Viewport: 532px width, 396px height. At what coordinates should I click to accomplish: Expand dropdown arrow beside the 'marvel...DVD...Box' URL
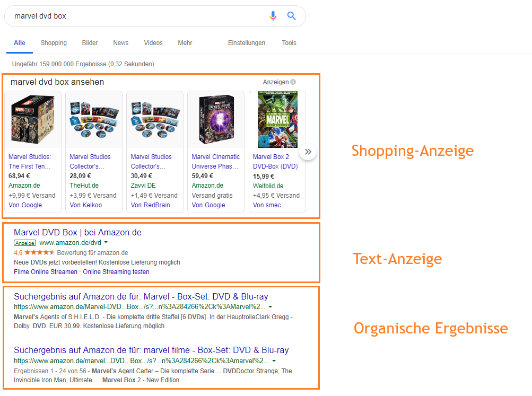tap(274, 360)
